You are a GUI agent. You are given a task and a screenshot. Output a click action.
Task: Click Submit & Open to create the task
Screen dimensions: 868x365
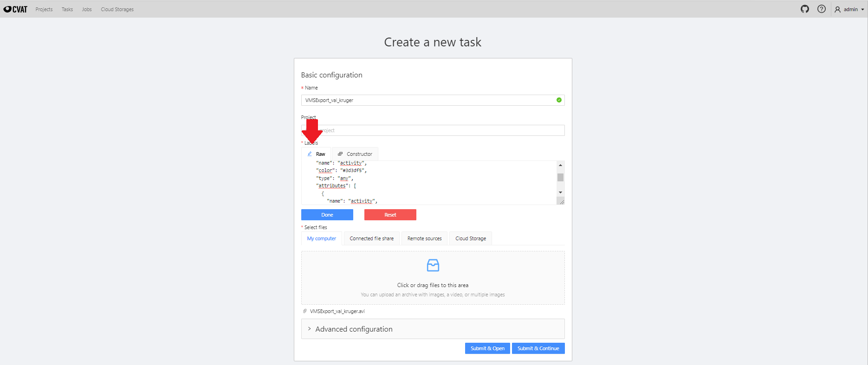[487, 348]
